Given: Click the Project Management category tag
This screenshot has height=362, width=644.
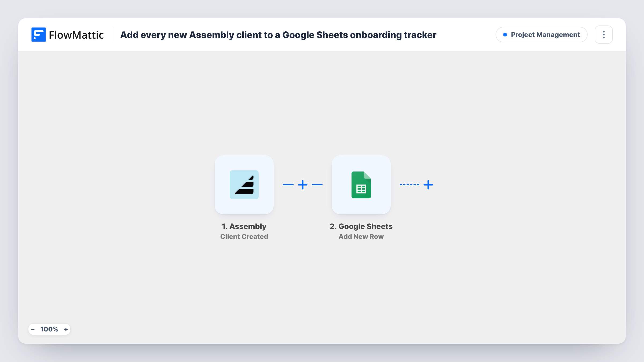Looking at the screenshot, I should [x=541, y=35].
